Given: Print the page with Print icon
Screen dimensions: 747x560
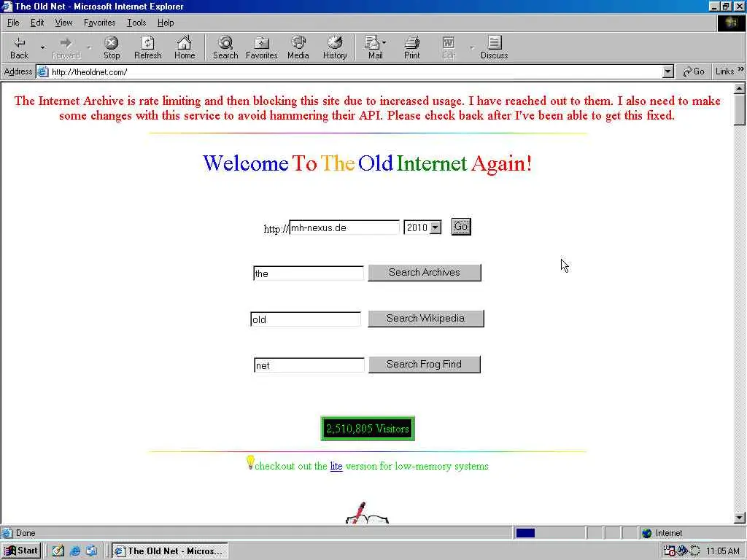Looking at the screenshot, I should [411, 47].
